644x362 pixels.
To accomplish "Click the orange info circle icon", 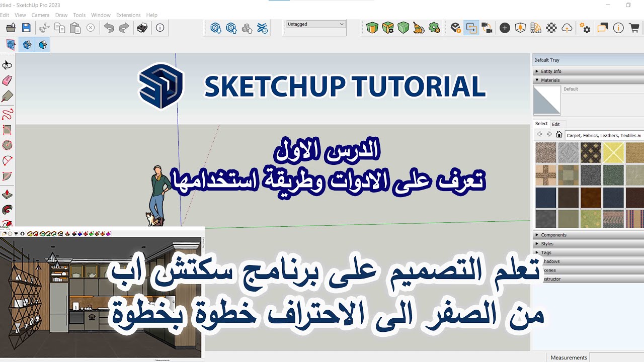I will (618, 28).
